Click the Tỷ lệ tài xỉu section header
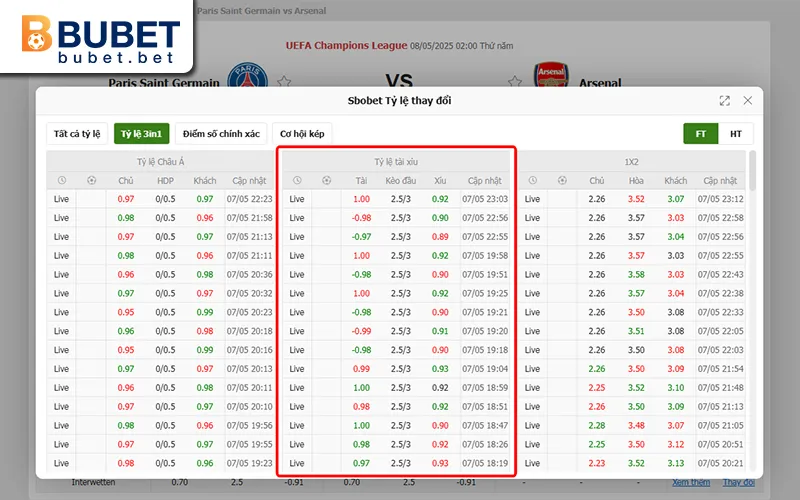 click(396, 162)
